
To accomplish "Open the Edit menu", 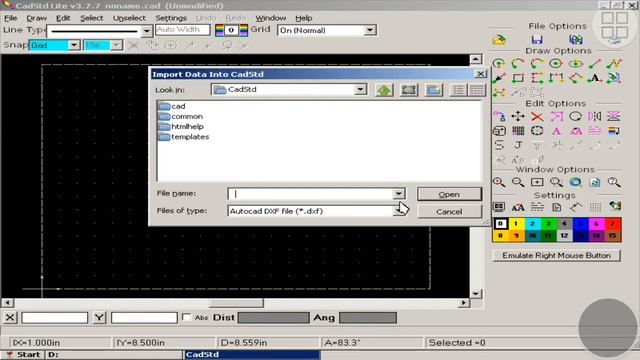I will pos(63,18).
